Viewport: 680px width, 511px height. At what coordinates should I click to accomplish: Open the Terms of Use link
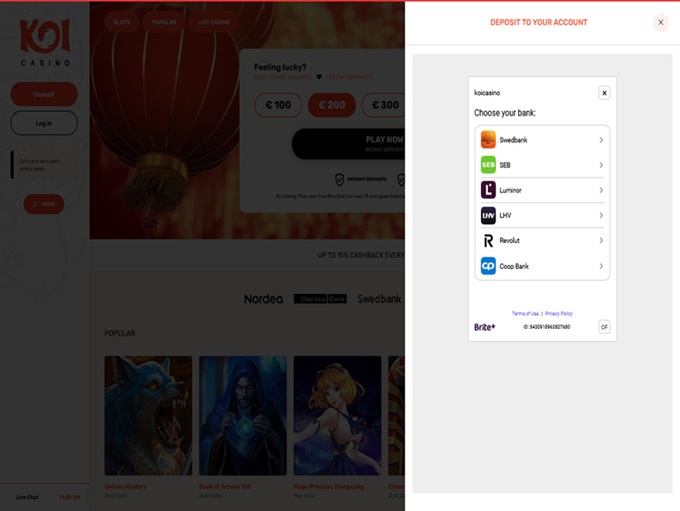(x=525, y=313)
